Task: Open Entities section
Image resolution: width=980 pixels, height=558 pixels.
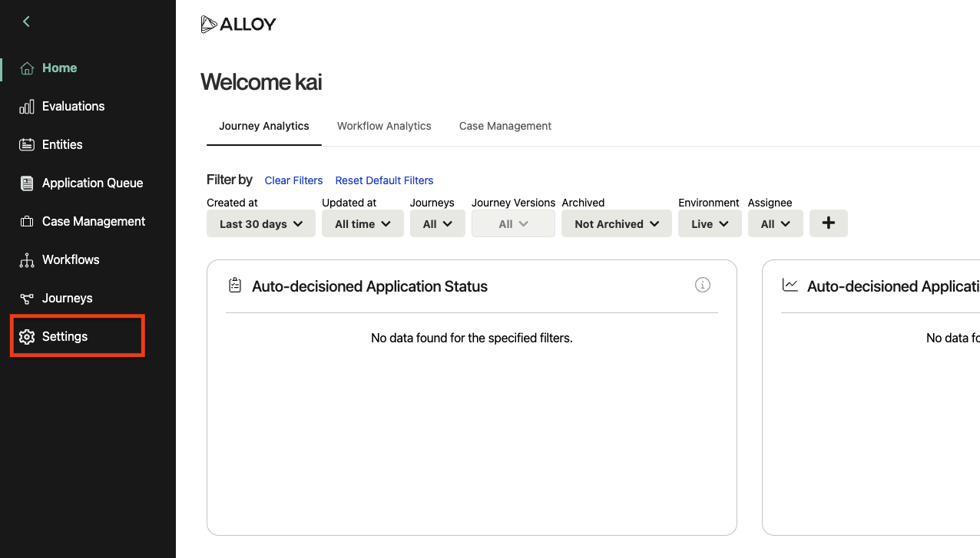Action: tap(62, 145)
